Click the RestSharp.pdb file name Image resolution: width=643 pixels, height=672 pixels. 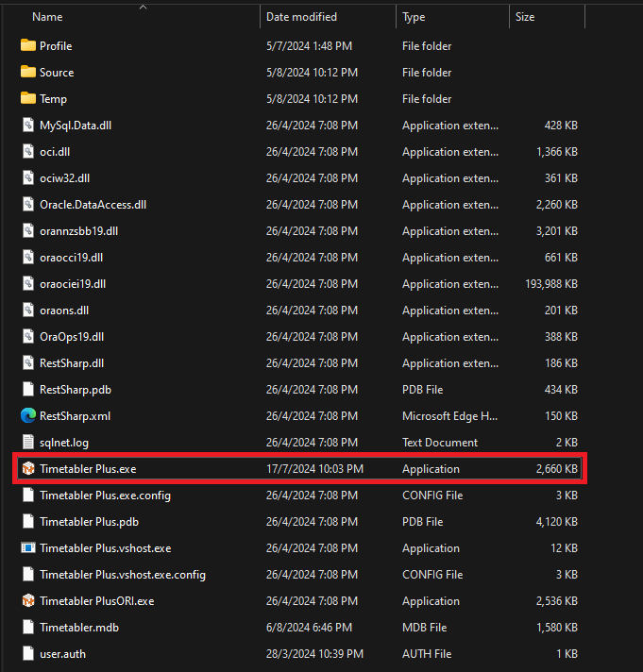click(76, 390)
